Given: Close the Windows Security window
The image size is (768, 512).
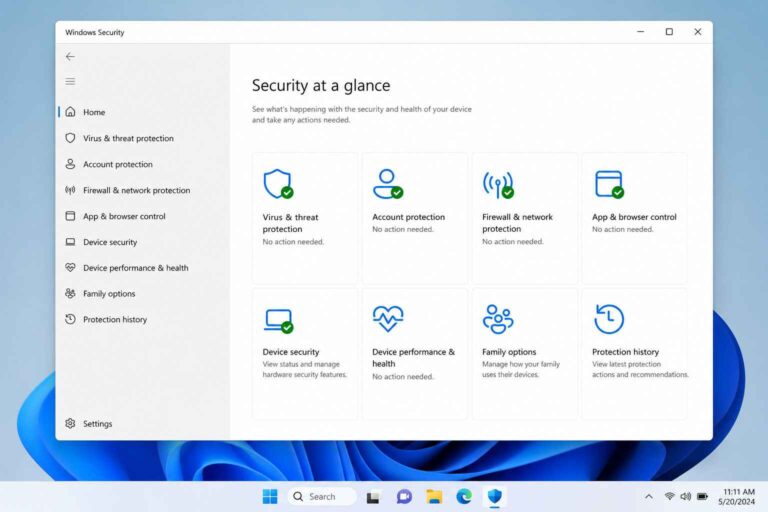Looking at the screenshot, I should (698, 32).
